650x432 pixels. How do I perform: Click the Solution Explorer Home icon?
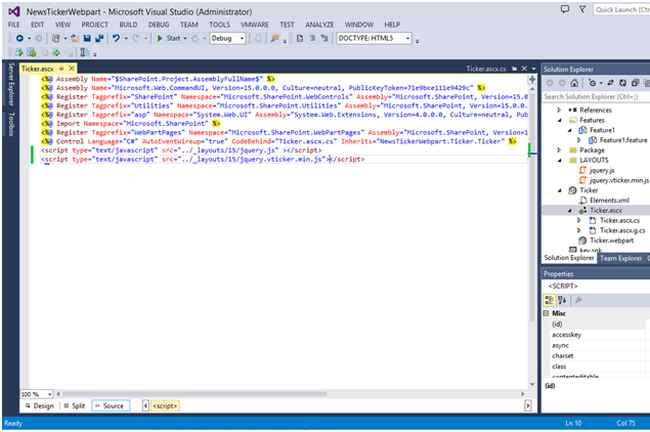[x=574, y=83]
